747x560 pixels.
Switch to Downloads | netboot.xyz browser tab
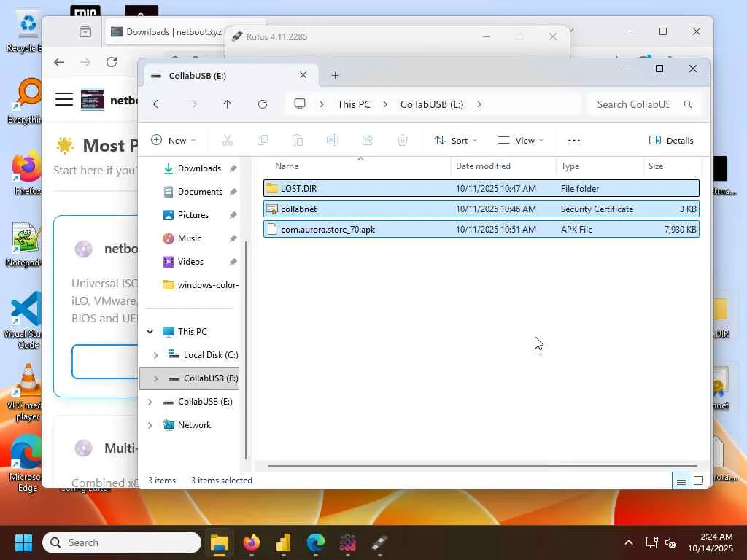(x=167, y=32)
